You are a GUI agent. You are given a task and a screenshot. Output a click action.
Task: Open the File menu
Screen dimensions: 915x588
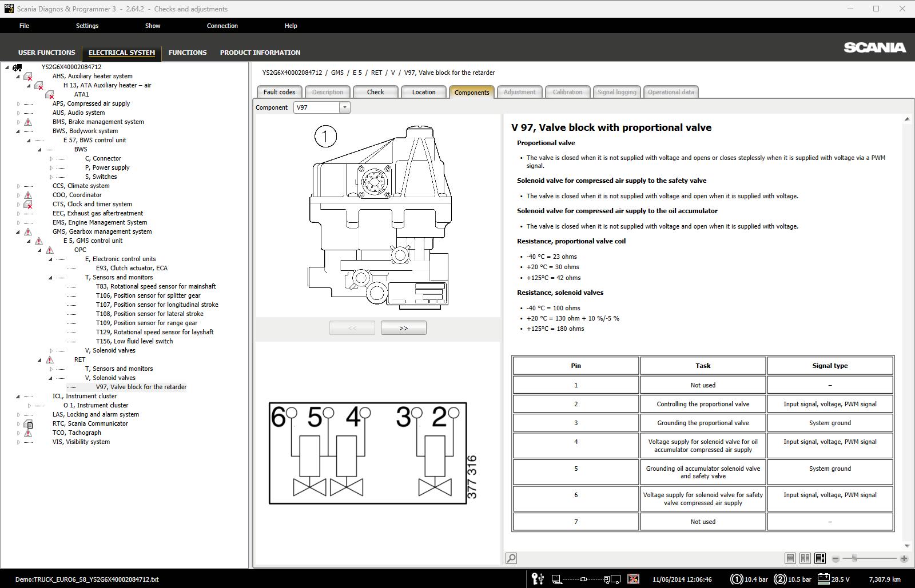(24, 26)
